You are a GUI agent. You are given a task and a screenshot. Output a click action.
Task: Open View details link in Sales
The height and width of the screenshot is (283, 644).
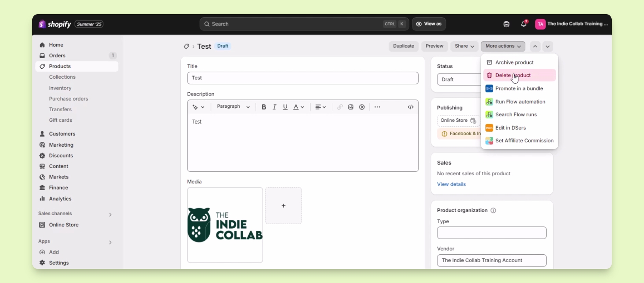[x=452, y=184]
